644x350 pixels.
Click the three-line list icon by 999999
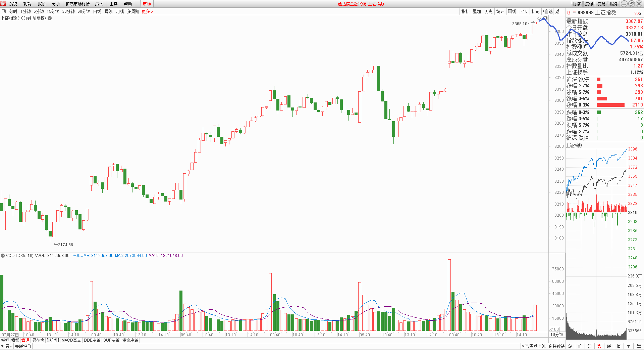click(x=574, y=13)
